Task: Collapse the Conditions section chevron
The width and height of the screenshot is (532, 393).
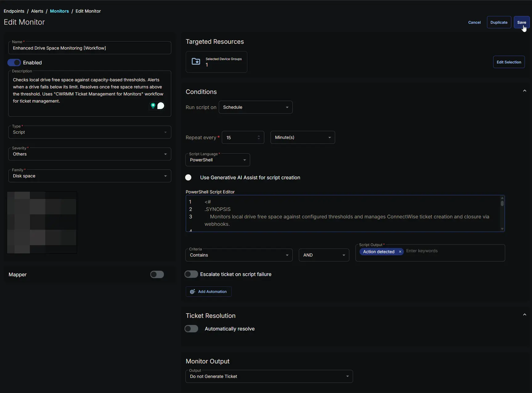Action: [x=525, y=91]
